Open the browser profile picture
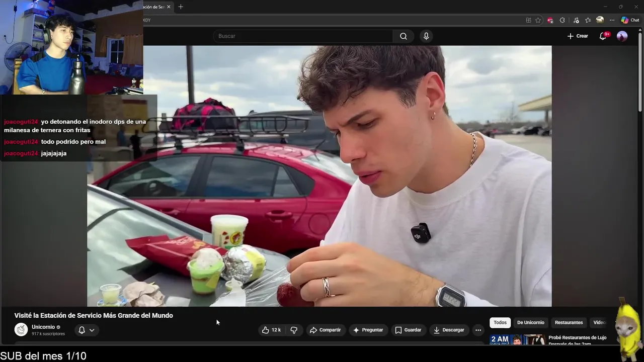This screenshot has height=362, width=644. pyautogui.click(x=600, y=20)
